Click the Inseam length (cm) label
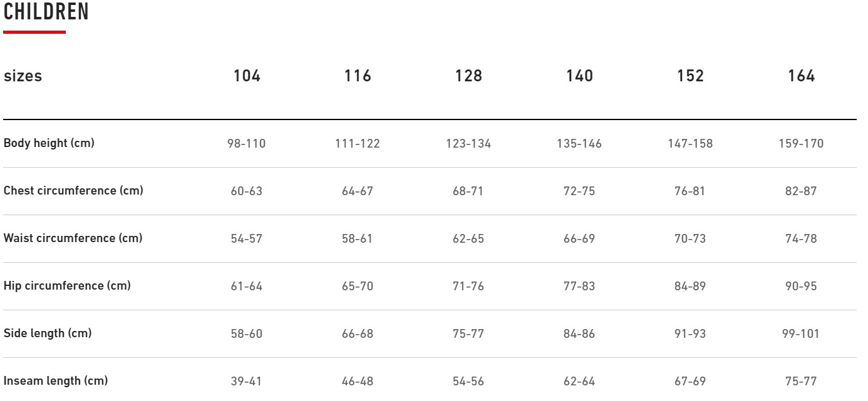The width and height of the screenshot is (868, 401). pos(56,381)
